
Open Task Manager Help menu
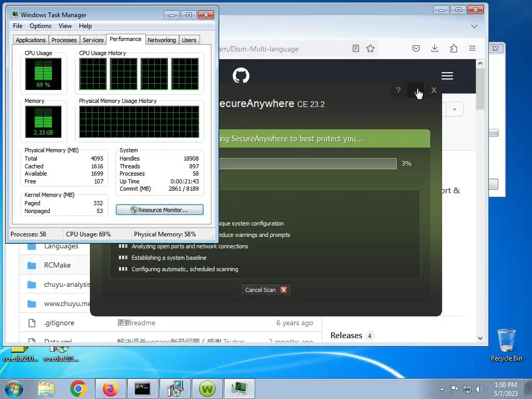[85, 26]
